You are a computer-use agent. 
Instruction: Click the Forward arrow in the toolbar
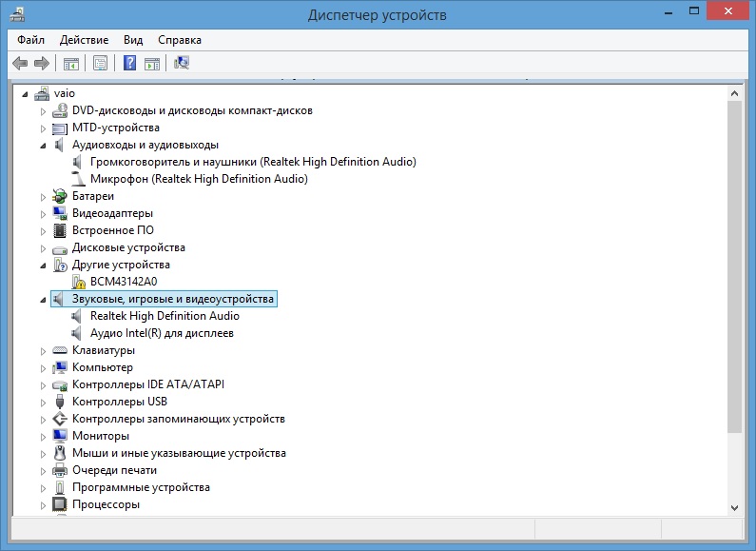(x=41, y=64)
